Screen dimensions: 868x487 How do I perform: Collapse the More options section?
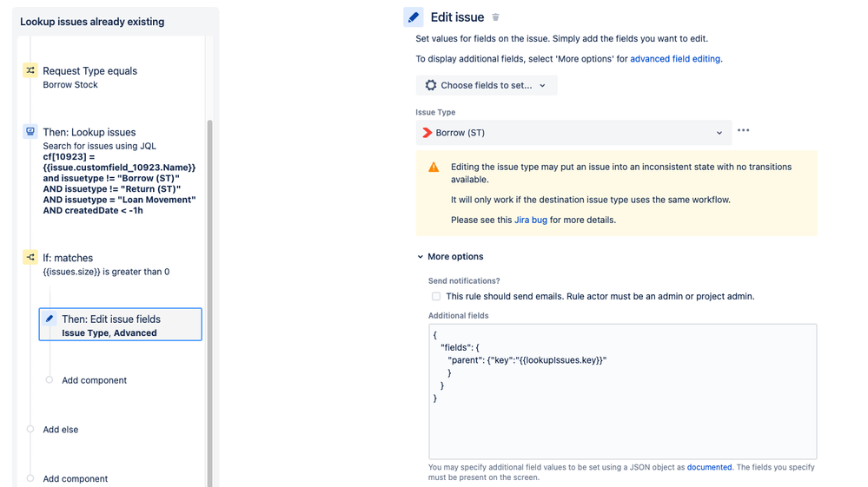pyautogui.click(x=450, y=256)
